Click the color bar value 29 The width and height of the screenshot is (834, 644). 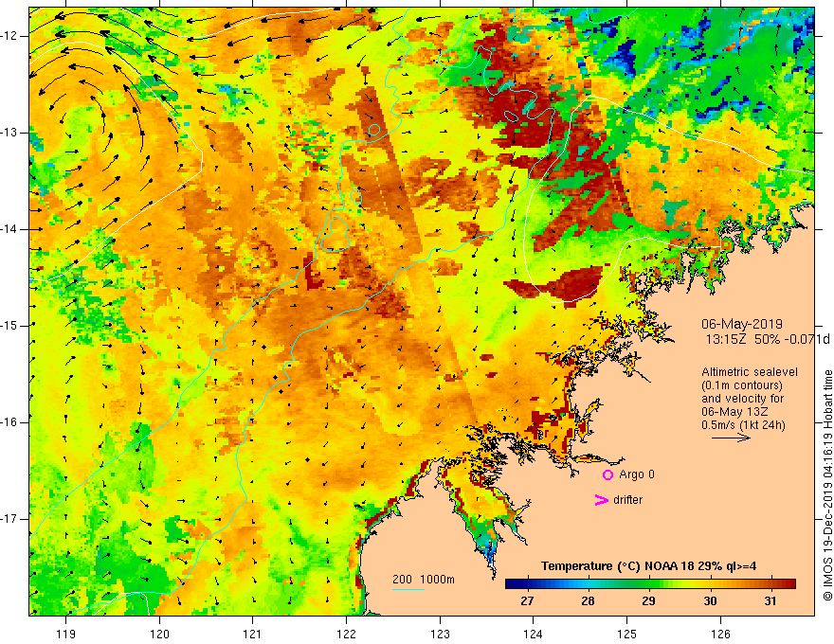(648, 601)
